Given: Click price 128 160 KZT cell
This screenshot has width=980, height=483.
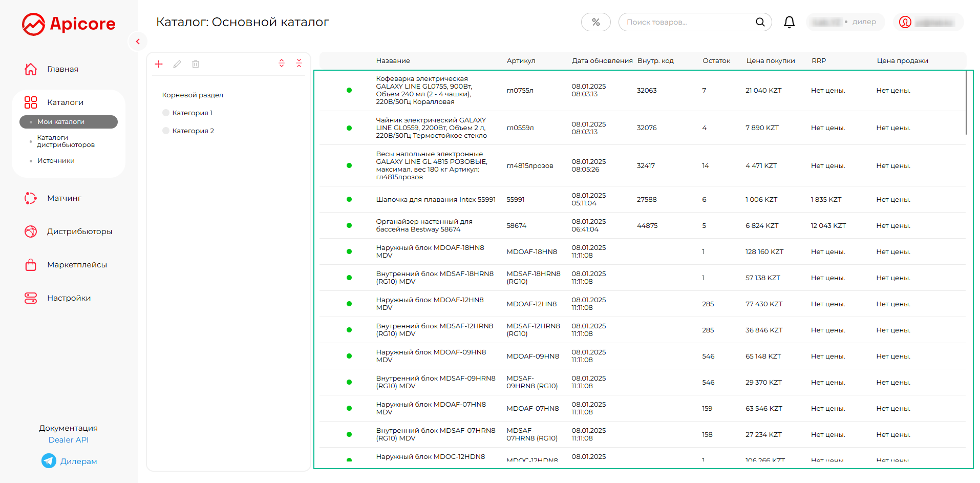Looking at the screenshot, I should (764, 252).
